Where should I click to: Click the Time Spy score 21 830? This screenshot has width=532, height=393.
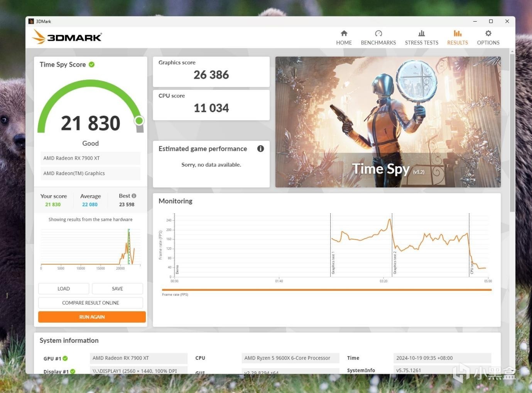pyautogui.click(x=91, y=123)
